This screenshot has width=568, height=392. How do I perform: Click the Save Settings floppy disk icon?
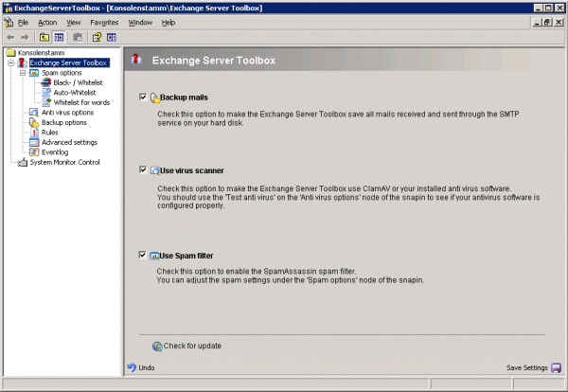pyautogui.click(x=556, y=367)
